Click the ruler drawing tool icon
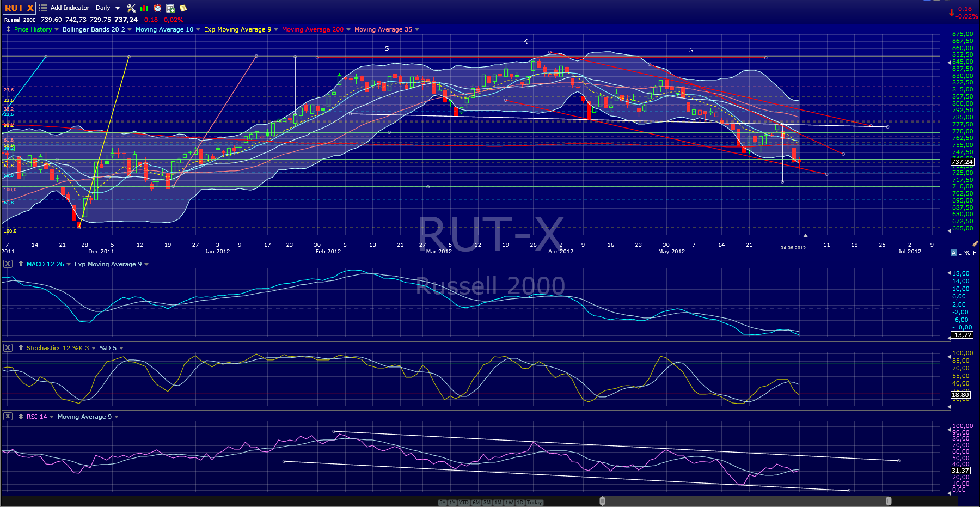980x507 pixels. (975, 243)
